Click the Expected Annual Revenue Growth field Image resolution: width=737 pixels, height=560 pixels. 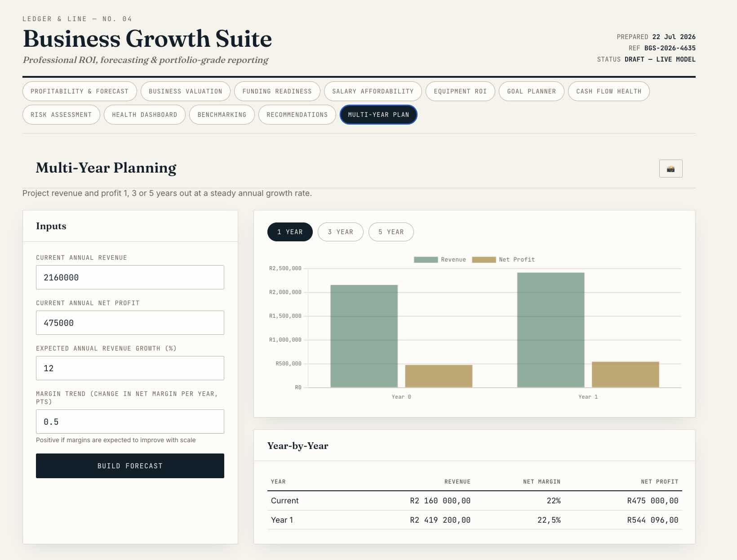[x=130, y=368]
